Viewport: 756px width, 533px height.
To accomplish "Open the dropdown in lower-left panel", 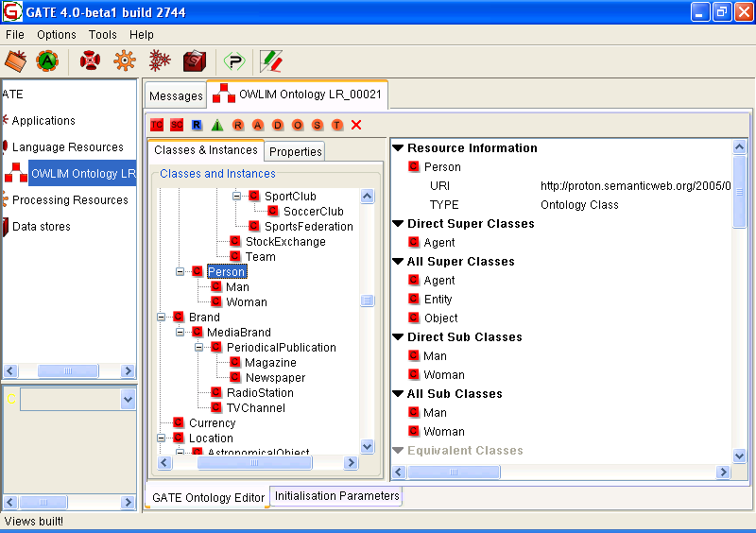I will pos(129,401).
